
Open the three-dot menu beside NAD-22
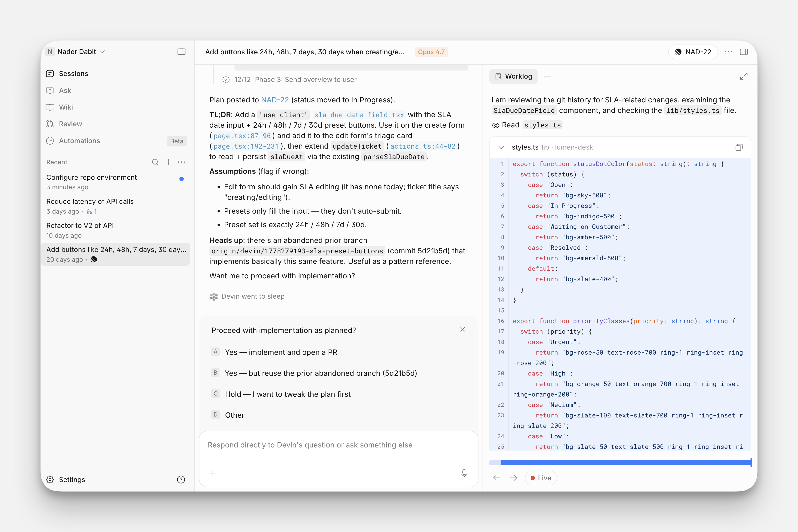tap(728, 52)
